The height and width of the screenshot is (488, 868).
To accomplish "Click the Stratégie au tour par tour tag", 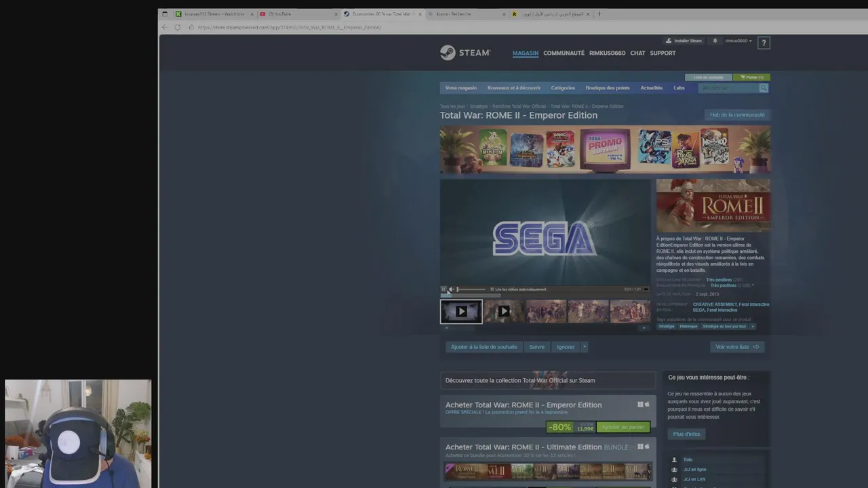I will point(724,327).
